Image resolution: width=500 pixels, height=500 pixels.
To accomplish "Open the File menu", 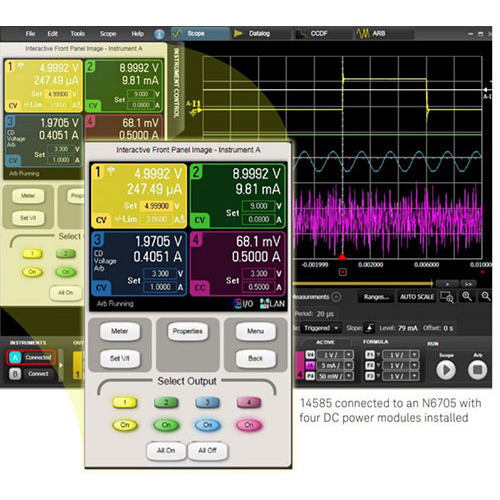I will (x=30, y=34).
